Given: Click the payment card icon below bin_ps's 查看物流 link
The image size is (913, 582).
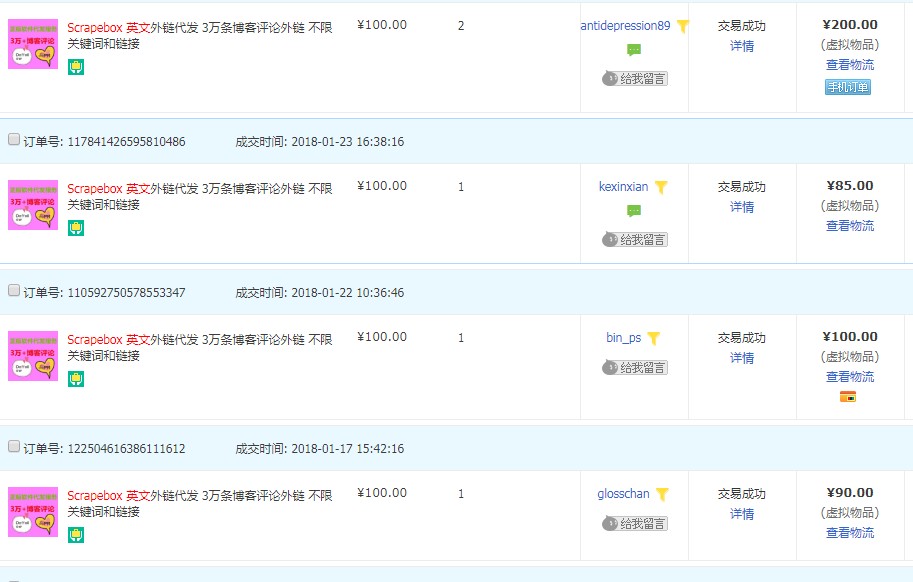Looking at the screenshot, I should tap(849, 397).
